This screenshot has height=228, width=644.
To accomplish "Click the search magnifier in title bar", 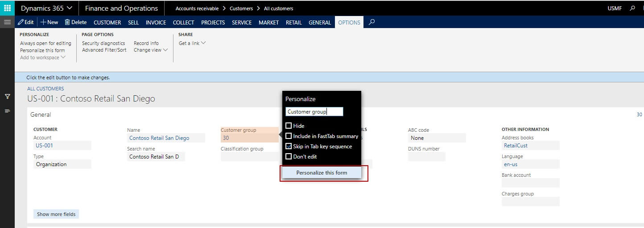I will coord(632,8).
